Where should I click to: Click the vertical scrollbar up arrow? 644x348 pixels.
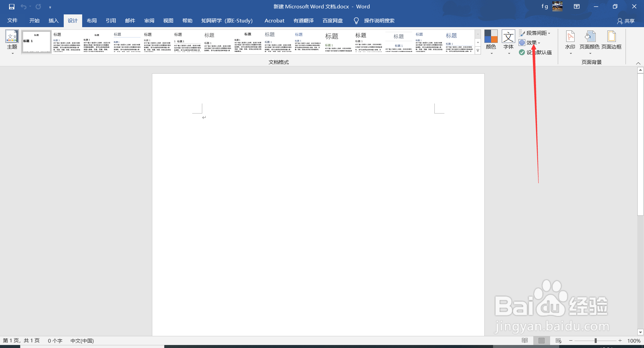640,70
